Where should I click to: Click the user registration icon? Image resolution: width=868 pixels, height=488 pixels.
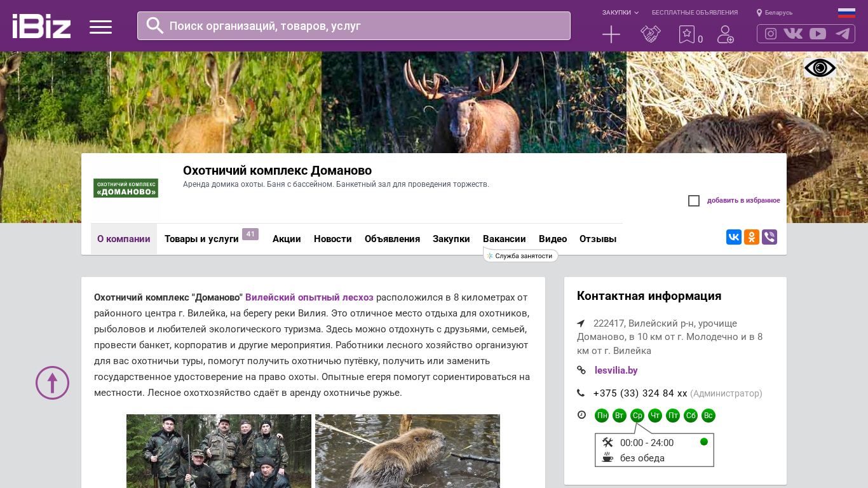725,34
